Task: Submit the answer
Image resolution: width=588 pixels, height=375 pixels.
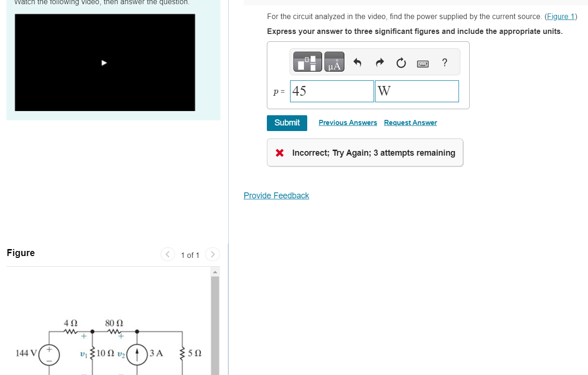Action: (x=286, y=123)
